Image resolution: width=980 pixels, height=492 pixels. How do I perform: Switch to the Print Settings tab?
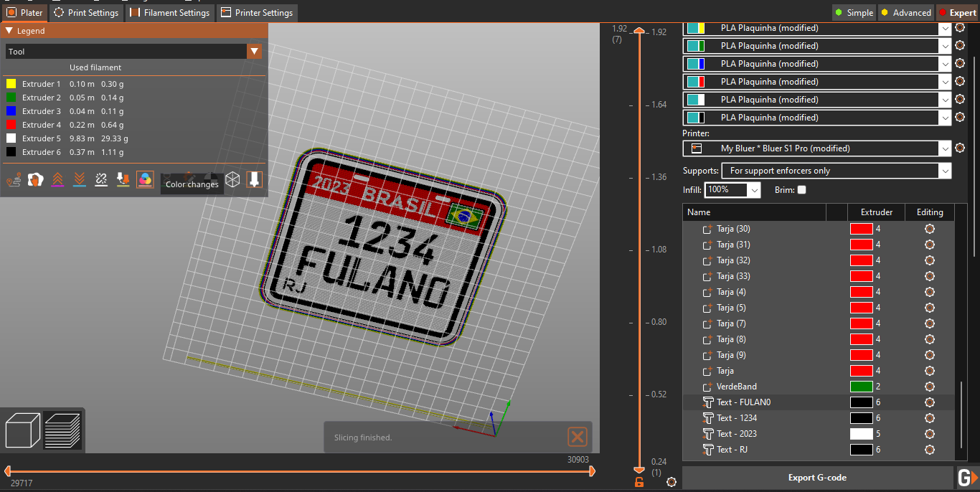86,12
